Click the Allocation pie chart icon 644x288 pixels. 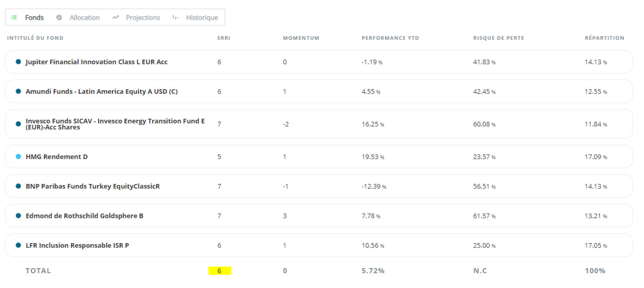click(x=59, y=17)
